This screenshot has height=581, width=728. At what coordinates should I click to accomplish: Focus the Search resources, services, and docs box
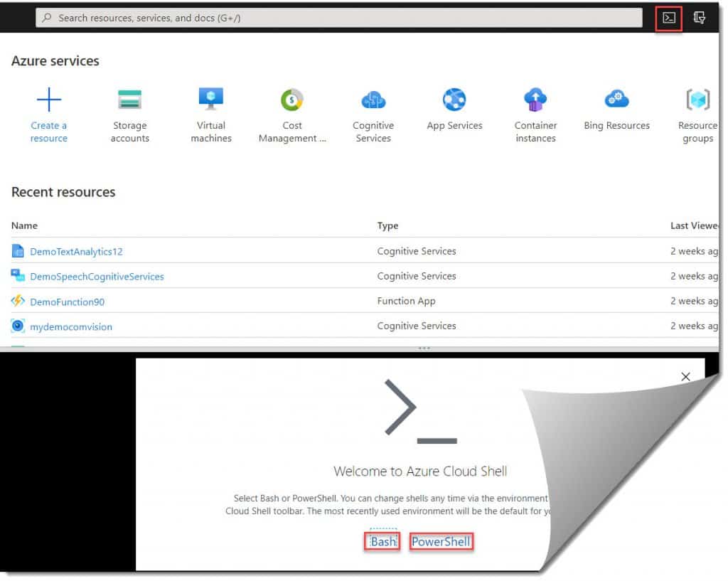(x=341, y=18)
